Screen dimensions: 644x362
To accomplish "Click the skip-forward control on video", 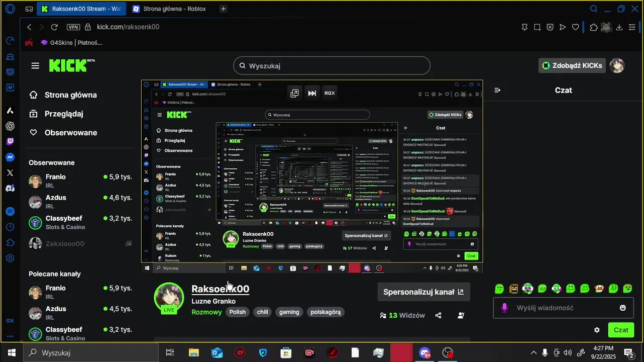I will point(312,93).
